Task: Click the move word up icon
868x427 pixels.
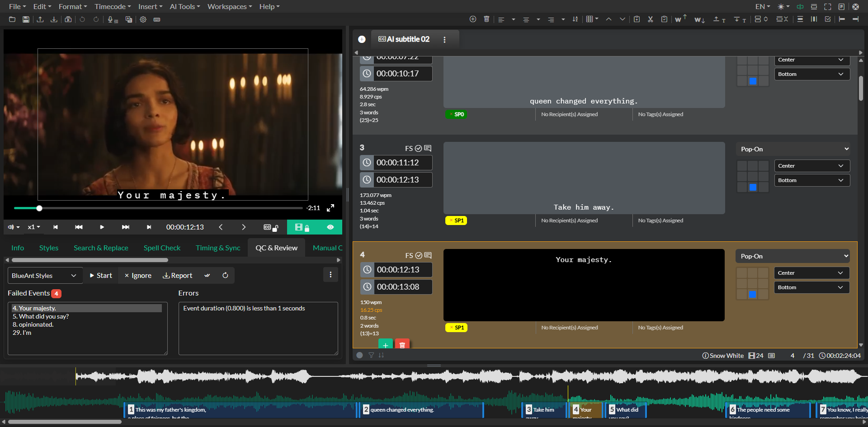Action: coord(680,19)
